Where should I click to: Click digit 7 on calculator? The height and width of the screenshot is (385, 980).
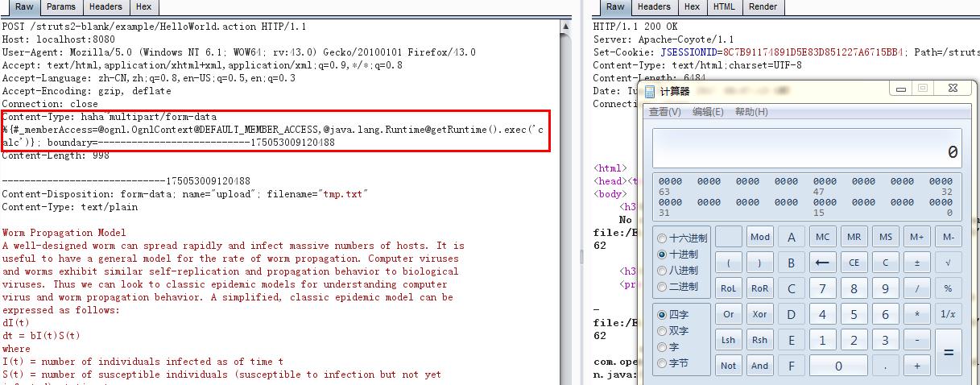(x=822, y=288)
